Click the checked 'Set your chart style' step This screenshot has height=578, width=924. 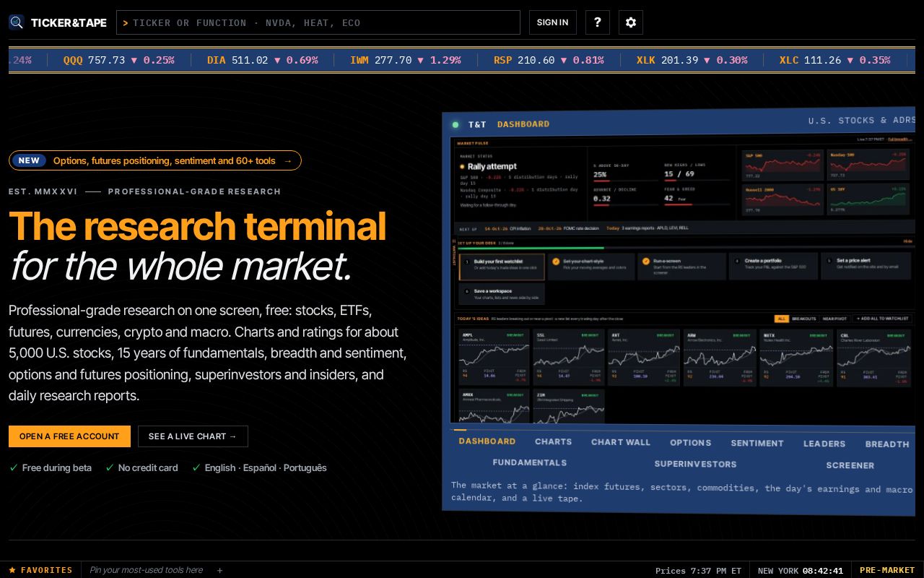coord(591,266)
